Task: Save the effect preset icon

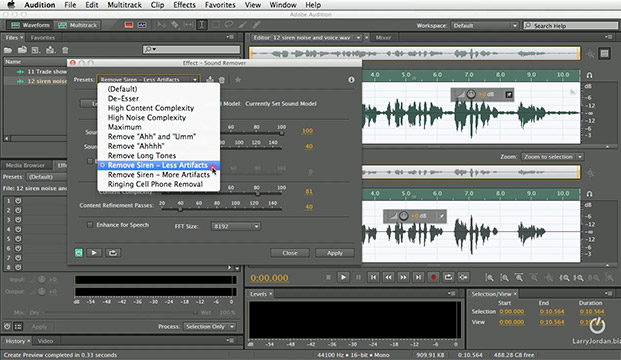Action: tap(210, 80)
